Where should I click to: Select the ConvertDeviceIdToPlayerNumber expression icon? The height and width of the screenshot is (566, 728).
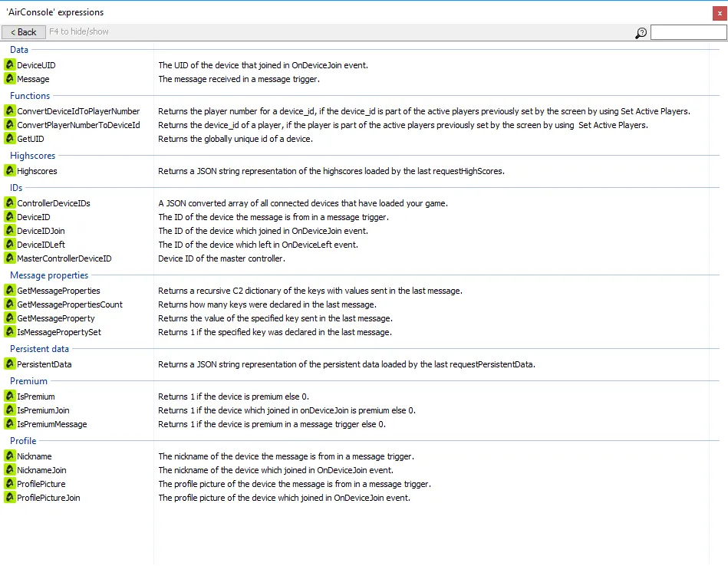10,110
